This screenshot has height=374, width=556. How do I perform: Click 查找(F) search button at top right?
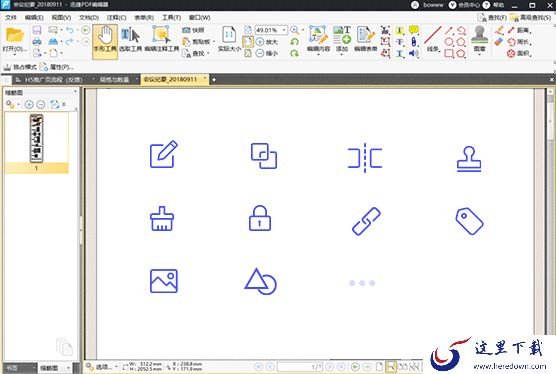pos(491,17)
